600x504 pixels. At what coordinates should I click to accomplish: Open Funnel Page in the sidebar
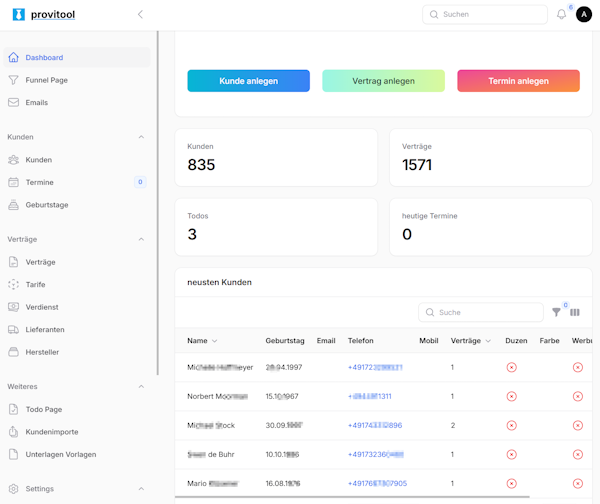pos(77,80)
